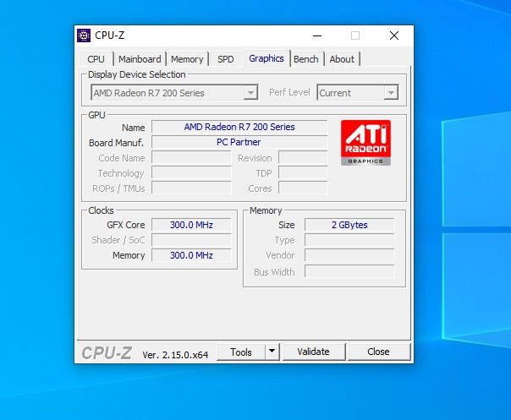Expand the display device selection dropdown
This screenshot has height=420, width=511.
(250, 93)
